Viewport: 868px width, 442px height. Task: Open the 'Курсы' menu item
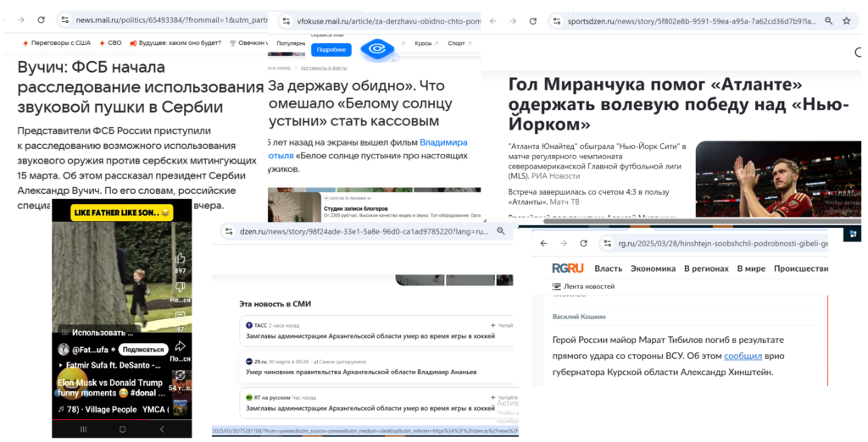[426, 43]
